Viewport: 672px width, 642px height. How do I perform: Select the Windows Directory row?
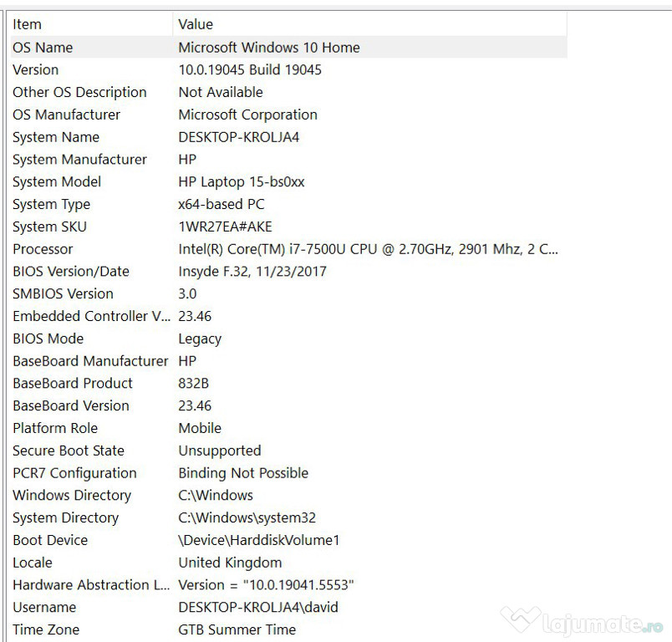coord(289,495)
